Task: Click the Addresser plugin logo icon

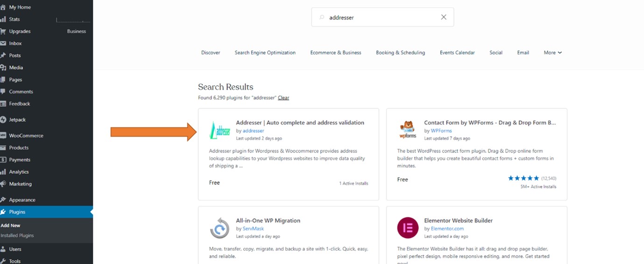Action: click(x=220, y=131)
